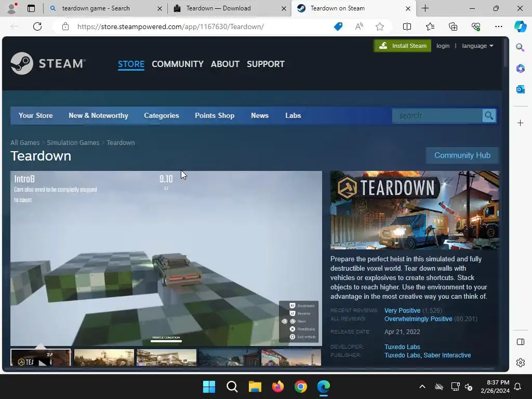Click the Teardown header capsule image
This screenshot has width=532, height=399.
(x=415, y=210)
